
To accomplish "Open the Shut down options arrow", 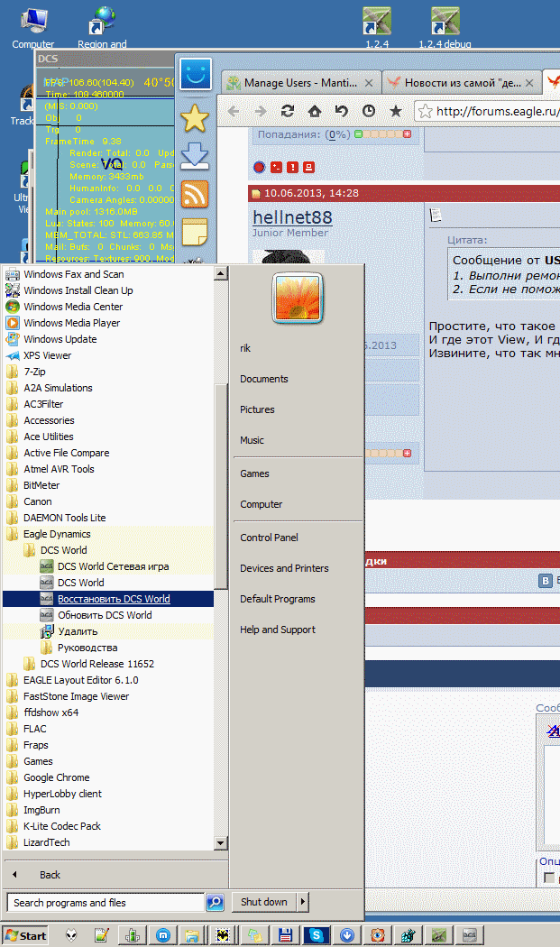I will (303, 902).
